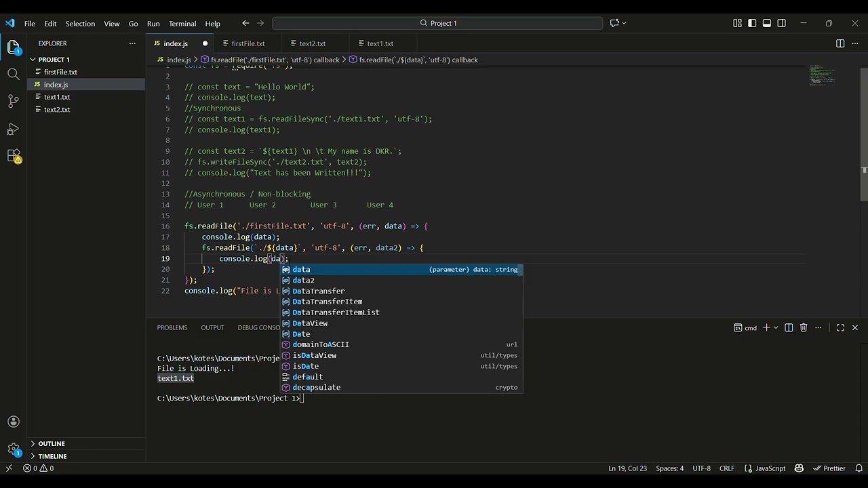This screenshot has height=488, width=868.
Task: Open the Help menu
Action: pyautogui.click(x=212, y=23)
